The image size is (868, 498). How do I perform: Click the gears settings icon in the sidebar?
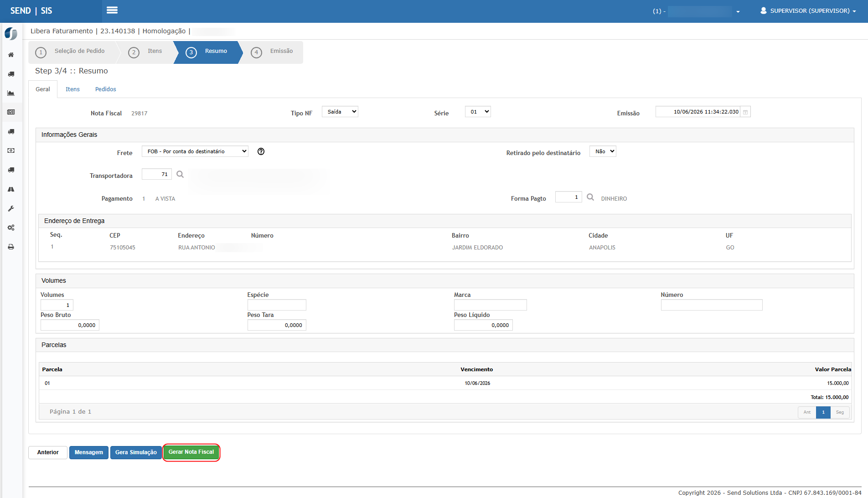click(x=11, y=228)
